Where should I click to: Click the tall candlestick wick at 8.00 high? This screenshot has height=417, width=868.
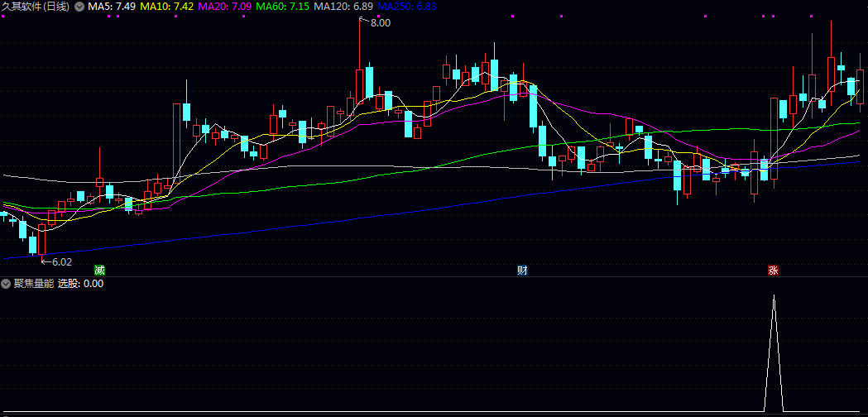pyautogui.click(x=360, y=41)
